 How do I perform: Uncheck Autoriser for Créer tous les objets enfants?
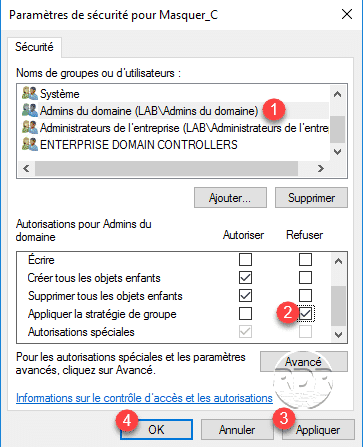click(245, 277)
